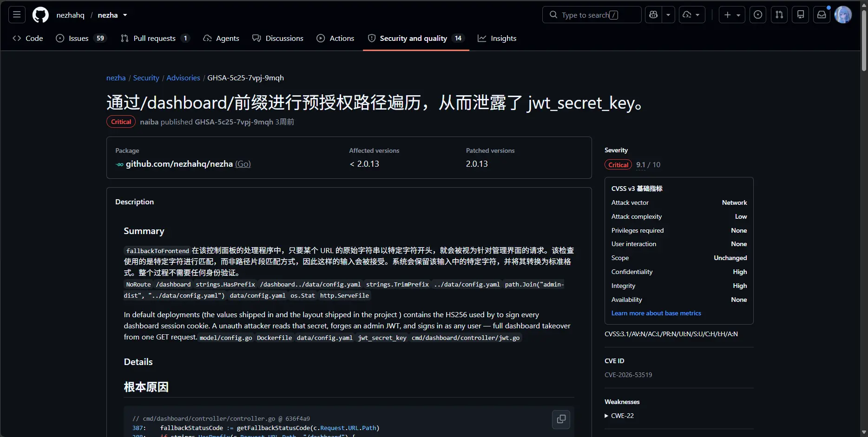Click the Attack vector Network value

[x=734, y=202]
